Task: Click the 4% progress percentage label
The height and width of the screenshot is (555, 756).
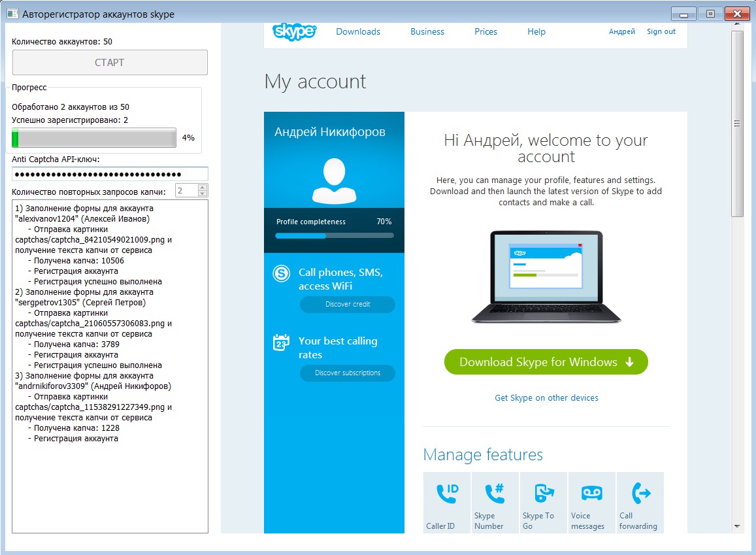Action: click(x=189, y=138)
